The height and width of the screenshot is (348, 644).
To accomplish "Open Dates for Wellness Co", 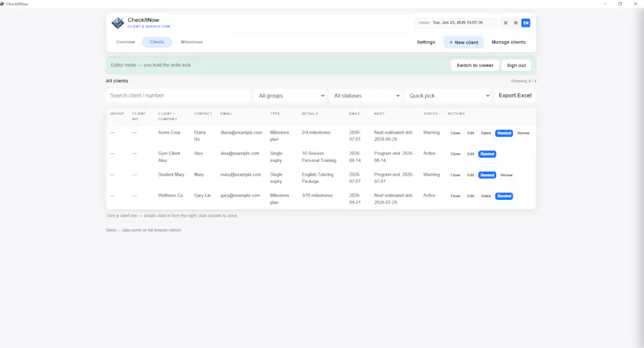I will [x=486, y=196].
